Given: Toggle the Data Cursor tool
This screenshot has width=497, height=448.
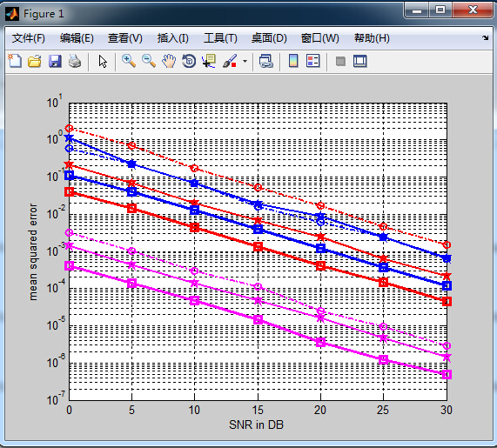Looking at the screenshot, I should (209, 61).
